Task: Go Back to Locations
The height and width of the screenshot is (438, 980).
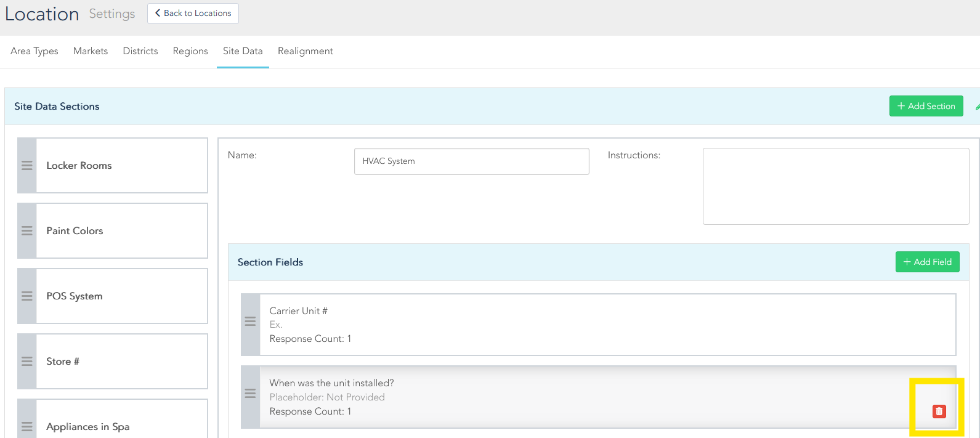Action: [x=193, y=14]
